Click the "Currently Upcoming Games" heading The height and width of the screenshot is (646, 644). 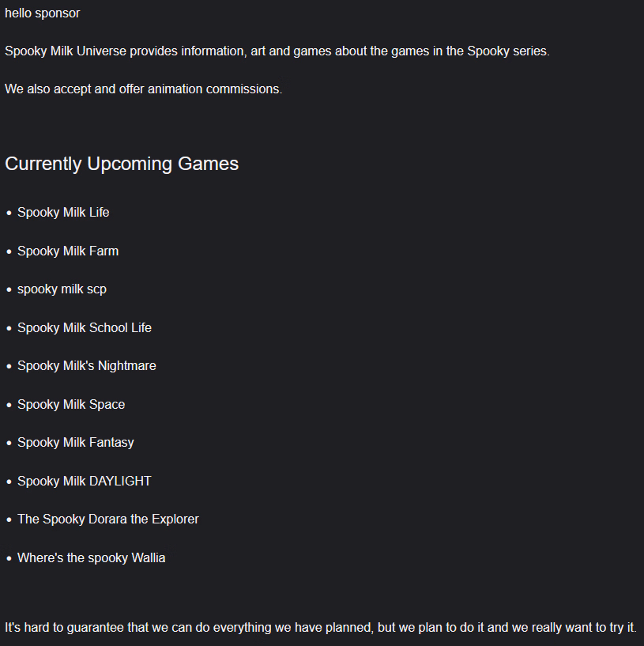pyautogui.click(x=122, y=164)
